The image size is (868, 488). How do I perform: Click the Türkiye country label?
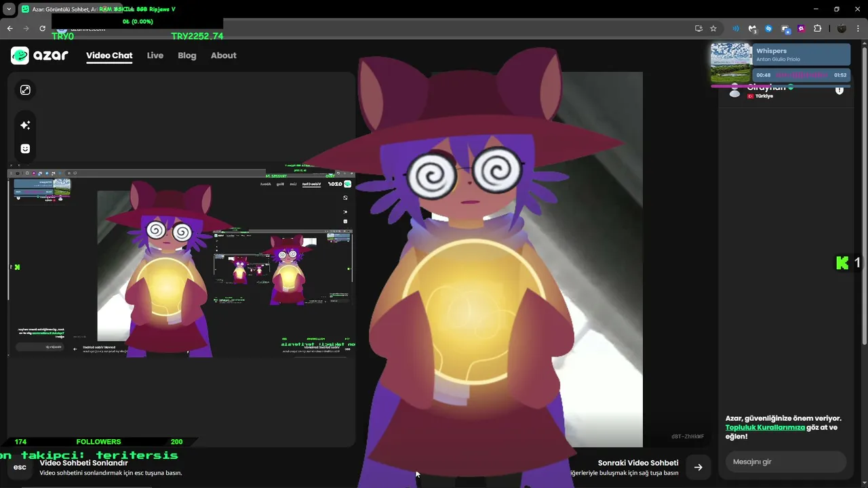(764, 96)
